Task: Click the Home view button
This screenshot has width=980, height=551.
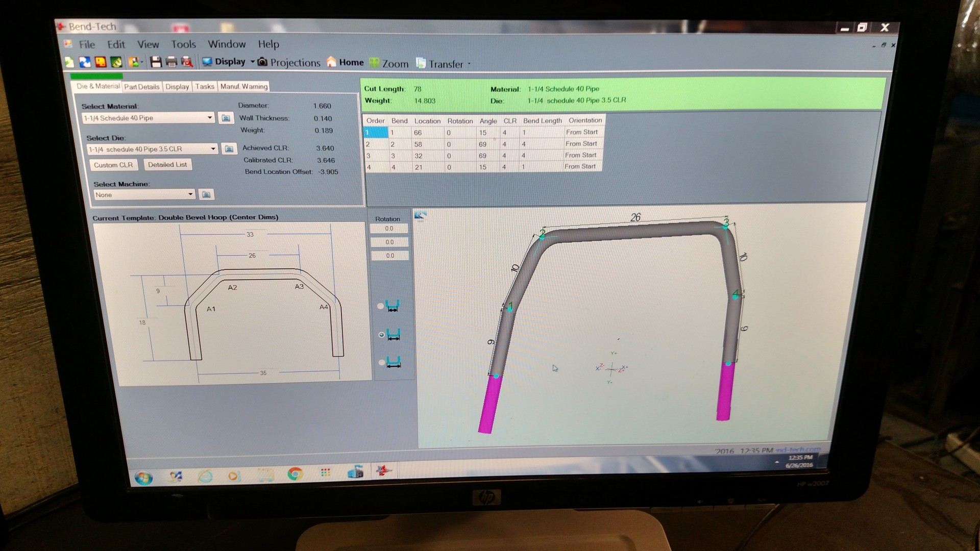Action: pos(346,62)
